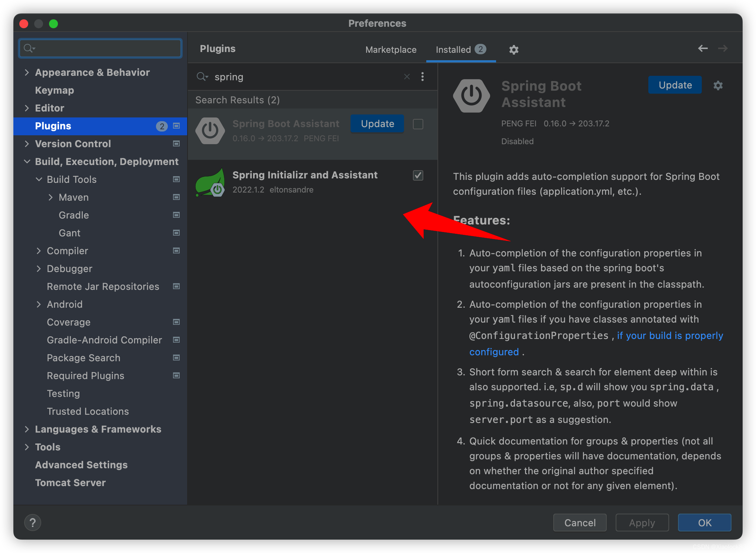The height and width of the screenshot is (553, 756).
Task: Expand Languages & Frameworks section
Action: (27, 429)
